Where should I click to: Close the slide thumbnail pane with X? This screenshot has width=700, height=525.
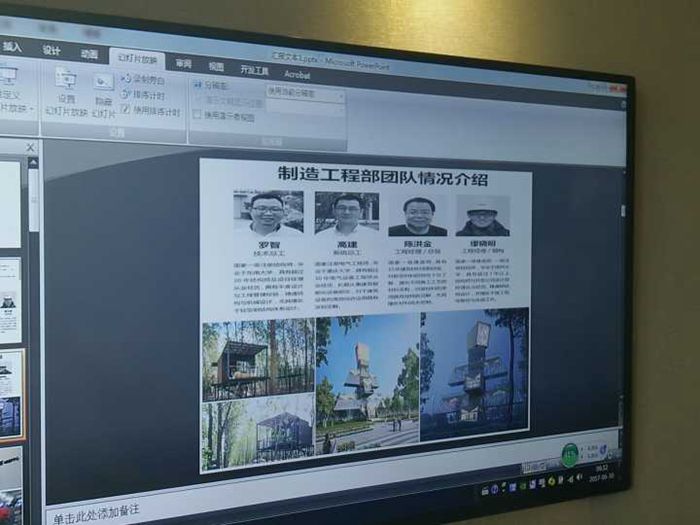(x=30, y=147)
